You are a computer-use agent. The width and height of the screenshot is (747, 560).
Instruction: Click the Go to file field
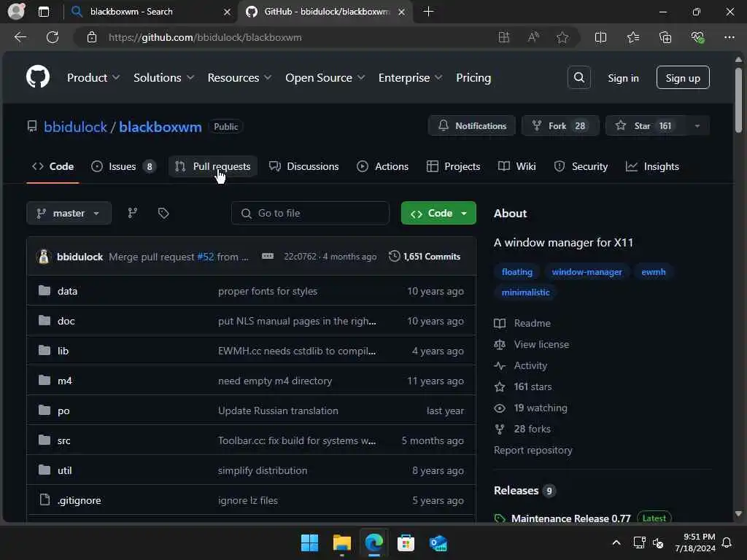pyautogui.click(x=310, y=213)
